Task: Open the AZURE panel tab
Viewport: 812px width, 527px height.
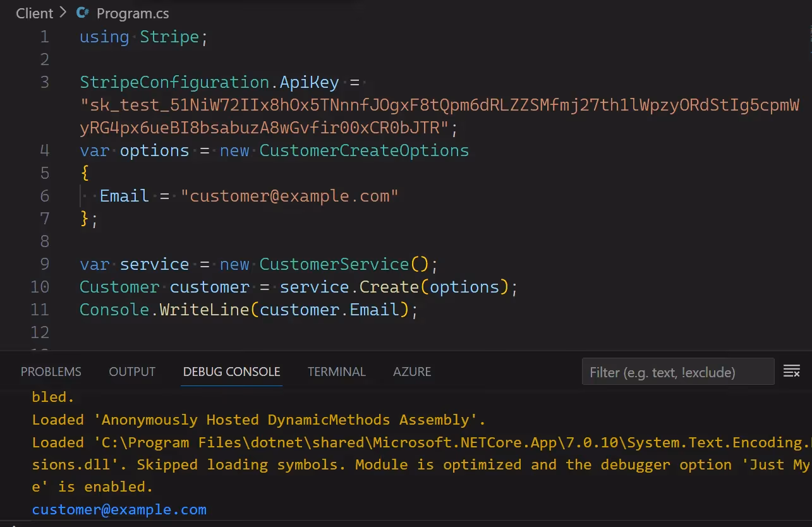Action: tap(412, 372)
